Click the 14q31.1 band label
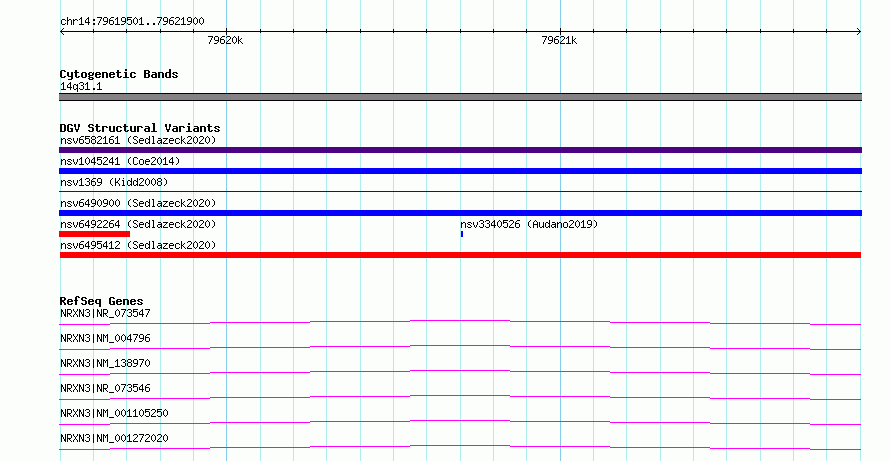The width and height of the screenshot is (890, 461). click(81, 87)
